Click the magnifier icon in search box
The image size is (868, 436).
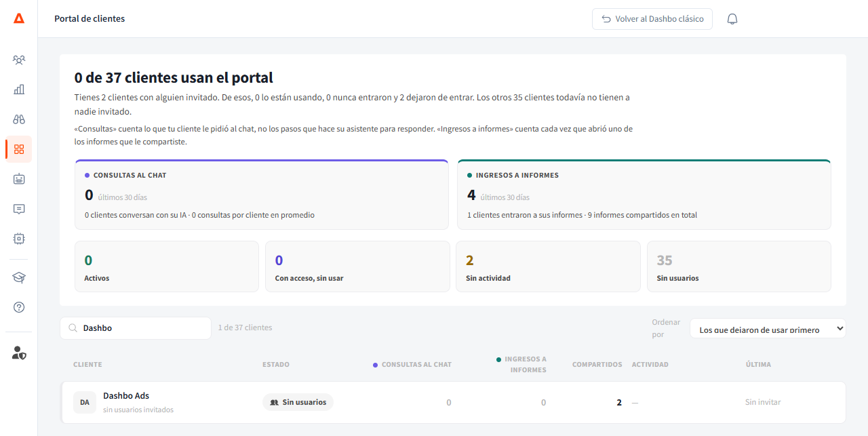(x=72, y=328)
